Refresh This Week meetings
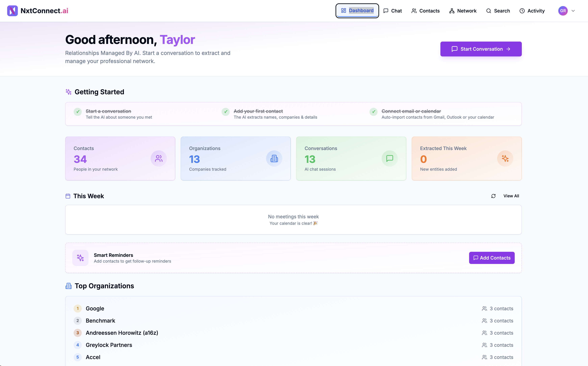The width and height of the screenshot is (588, 366). (x=493, y=196)
